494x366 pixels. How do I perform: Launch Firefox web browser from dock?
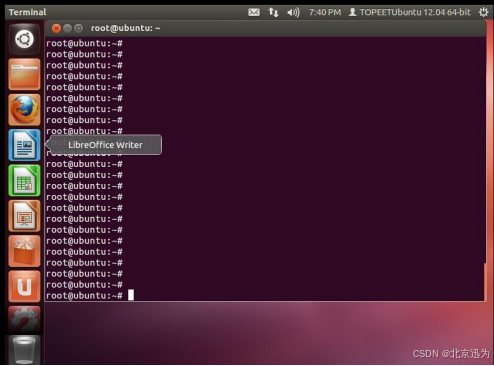(x=24, y=110)
